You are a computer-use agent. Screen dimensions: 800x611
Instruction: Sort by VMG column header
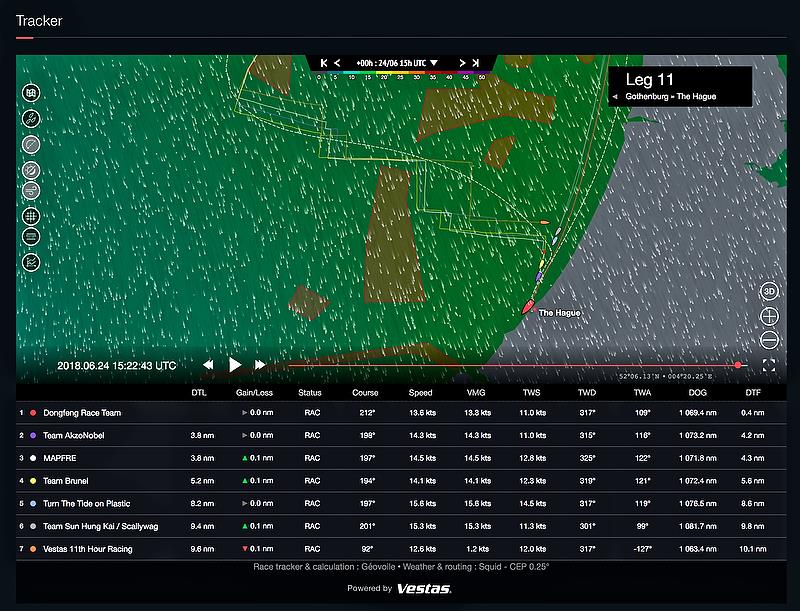[476, 393]
